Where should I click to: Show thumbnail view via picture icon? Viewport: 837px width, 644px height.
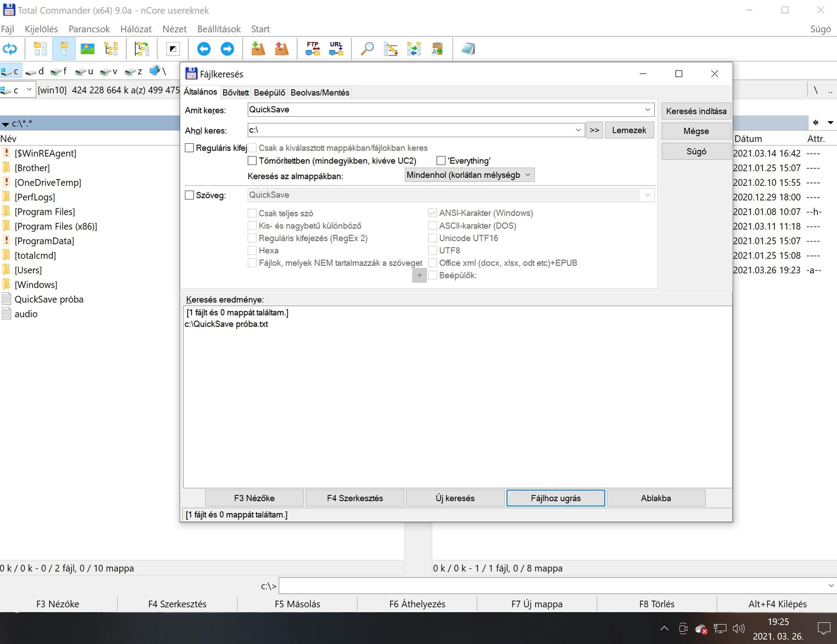pos(87,49)
